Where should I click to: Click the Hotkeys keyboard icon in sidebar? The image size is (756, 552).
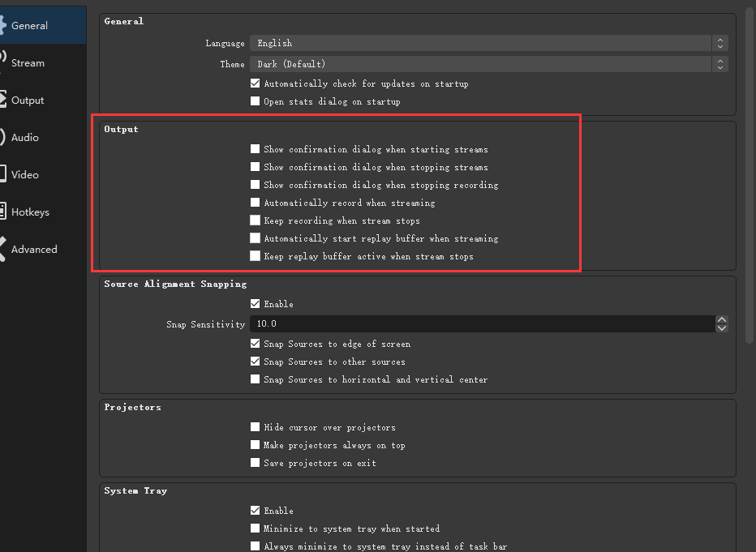click(x=2, y=212)
